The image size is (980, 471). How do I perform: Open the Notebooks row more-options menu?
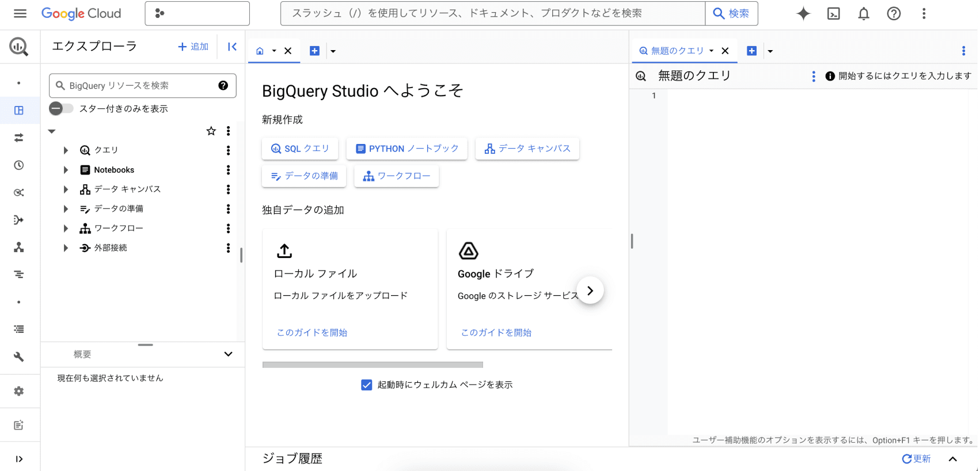click(x=229, y=170)
